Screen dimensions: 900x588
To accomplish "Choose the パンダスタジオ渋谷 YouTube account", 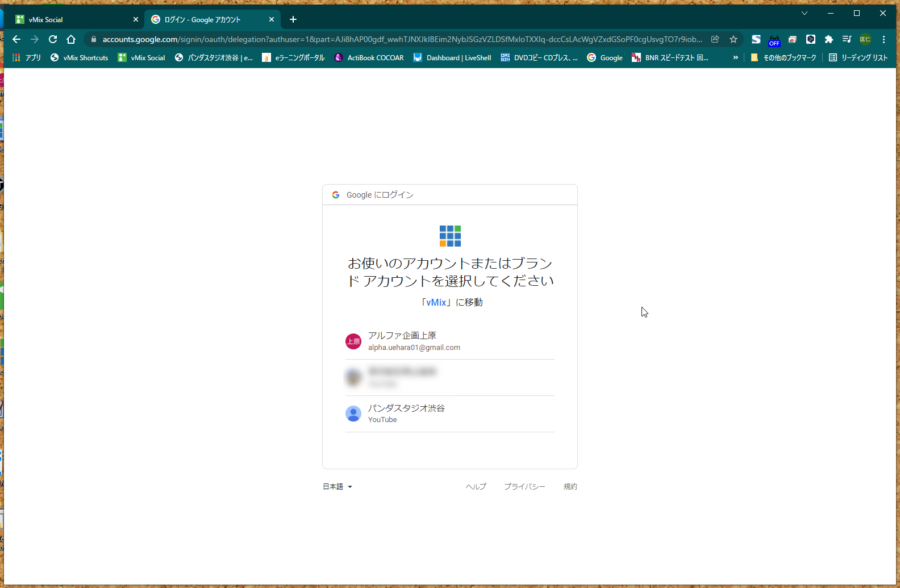I will coord(450,414).
